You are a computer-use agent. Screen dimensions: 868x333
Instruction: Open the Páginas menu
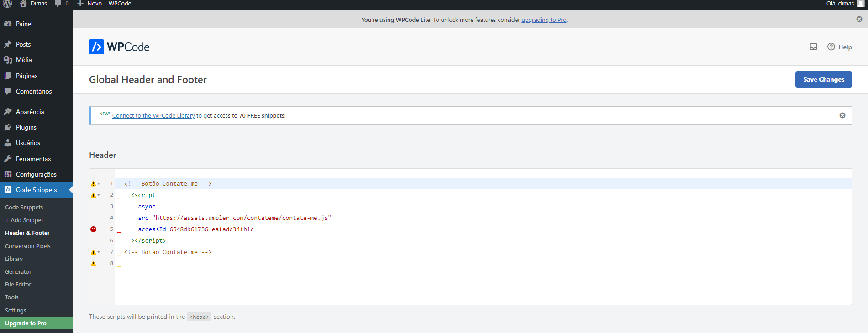[x=36, y=76]
